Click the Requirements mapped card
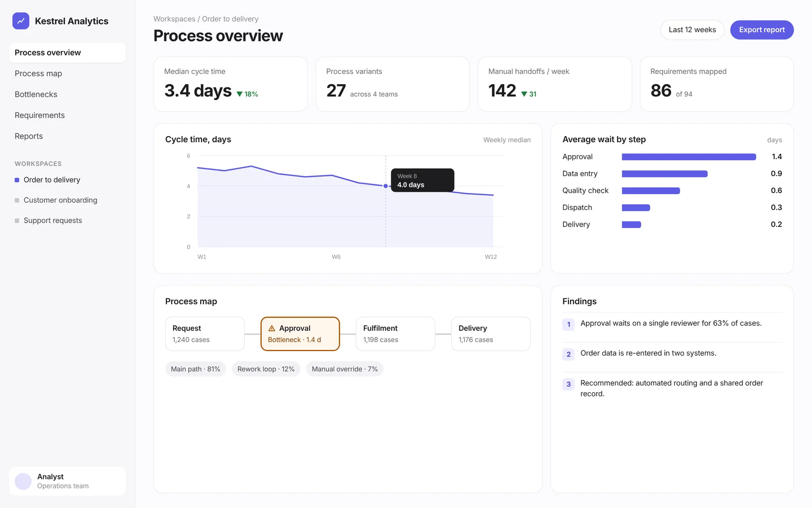The width and height of the screenshot is (812, 508). [717, 84]
